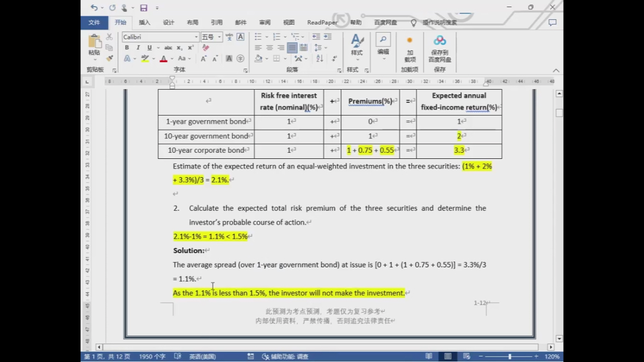This screenshot has width=644, height=362.
Task: Increase paragraph indent
Action: 328,37
